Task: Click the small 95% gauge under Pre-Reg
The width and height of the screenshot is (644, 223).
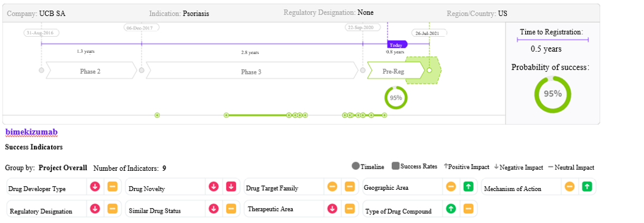Action: 396,98
